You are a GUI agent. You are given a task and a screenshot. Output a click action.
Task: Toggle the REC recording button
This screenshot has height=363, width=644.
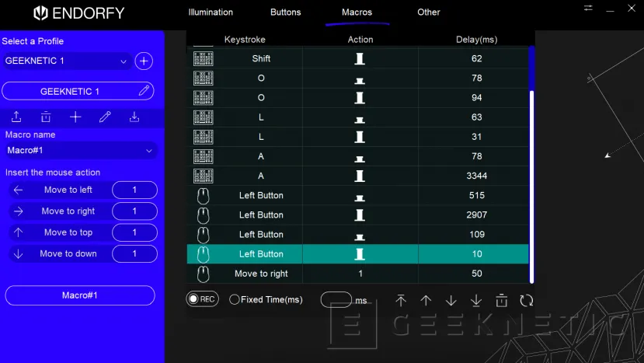point(202,299)
